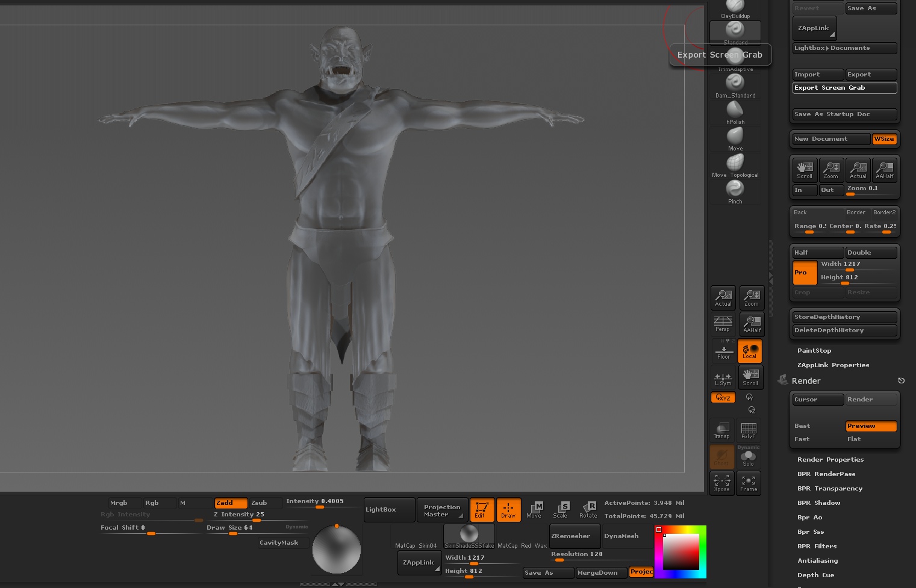Viewport: 916px width, 588px height.
Task: Click the Actual button in Document panel
Action: [x=858, y=170]
